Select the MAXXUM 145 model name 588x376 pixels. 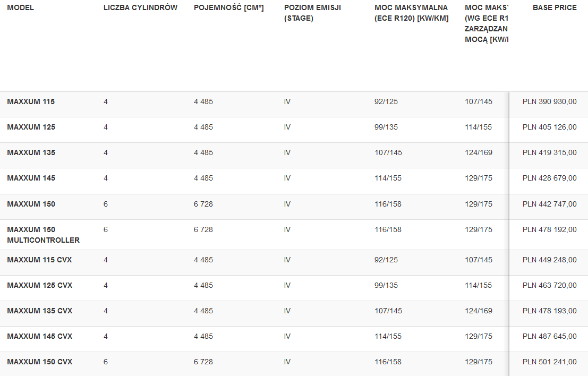point(31,178)
